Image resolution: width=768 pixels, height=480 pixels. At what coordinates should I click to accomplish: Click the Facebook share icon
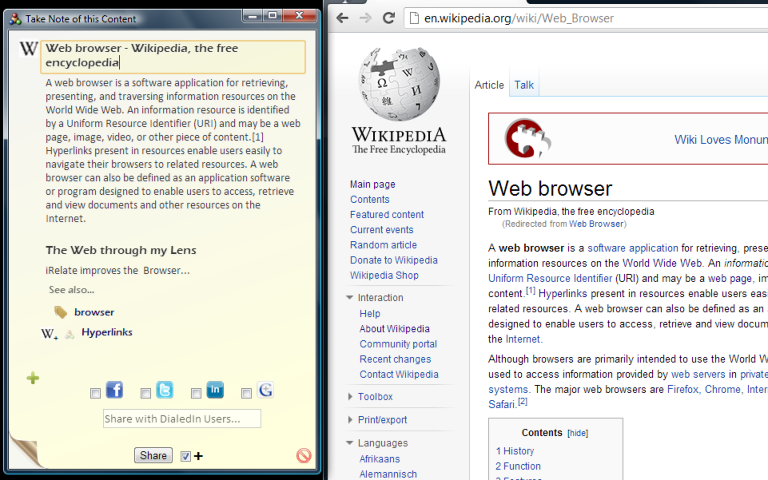tap(115, 390)
